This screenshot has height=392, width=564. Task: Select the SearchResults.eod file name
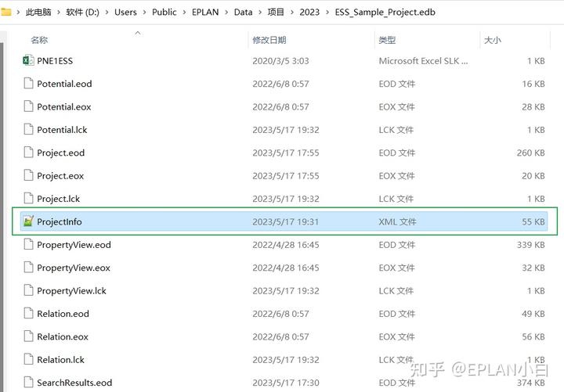tap(74, 383)
